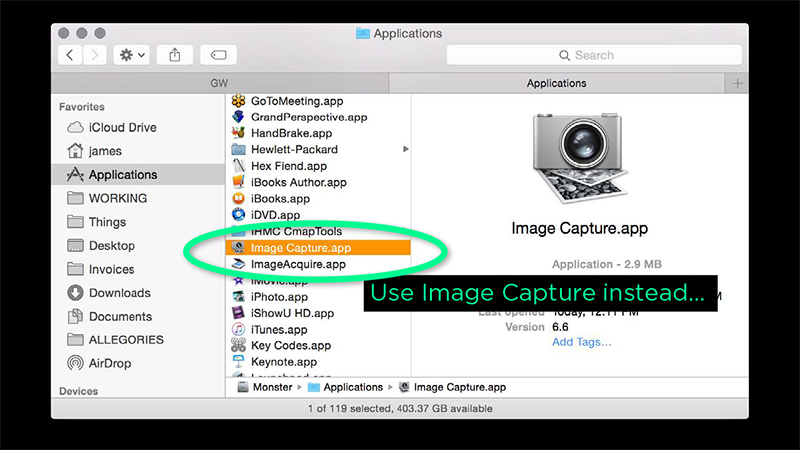This screenshot has width=800, height=450.
Task: Click the AirDrop radar icon
Action: click(76, 363)
